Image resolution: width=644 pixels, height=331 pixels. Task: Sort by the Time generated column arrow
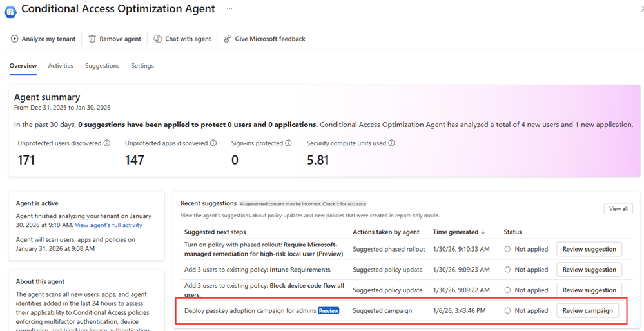click(483, 232)
